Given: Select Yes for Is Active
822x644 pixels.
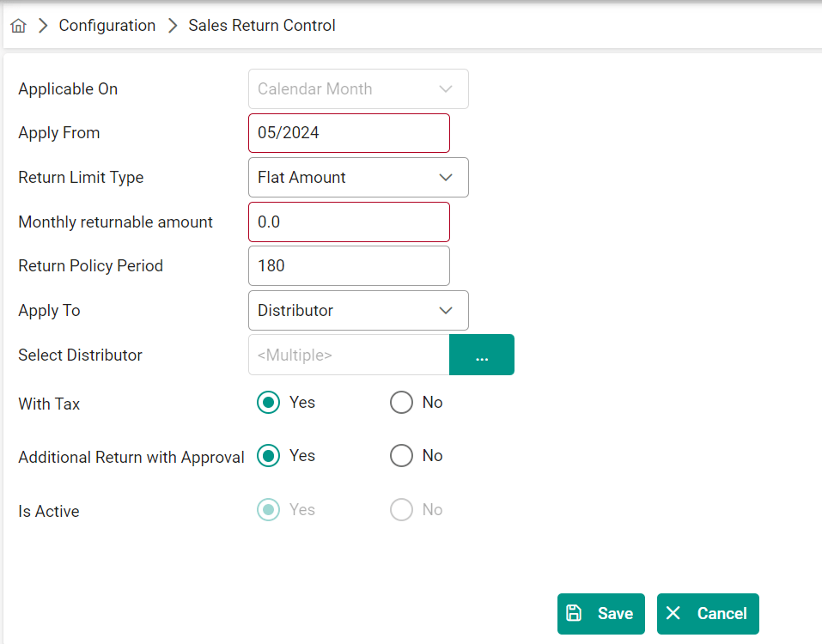Looking at the screenshot, I should pyautogui.click(x=268, y=510).
